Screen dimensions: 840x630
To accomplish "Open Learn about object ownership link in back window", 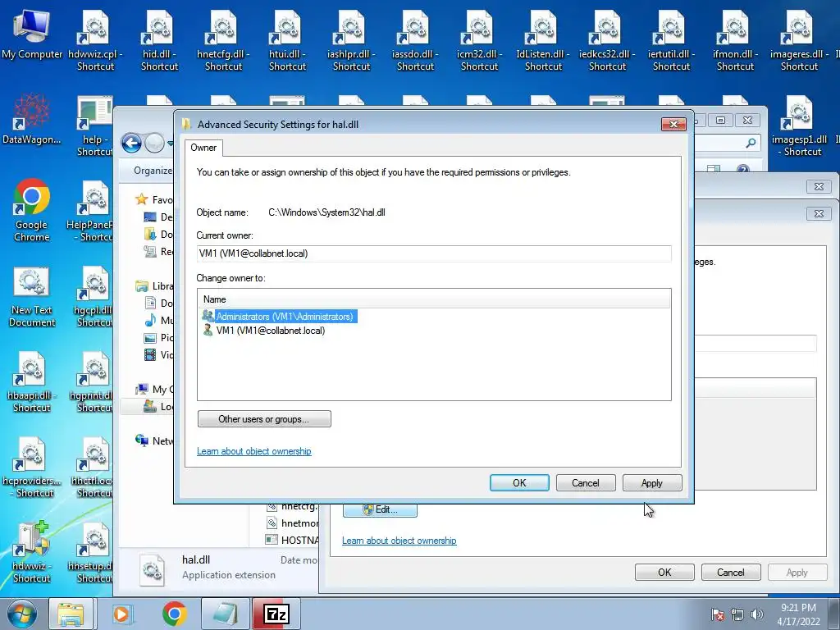I will click(399, 541).
